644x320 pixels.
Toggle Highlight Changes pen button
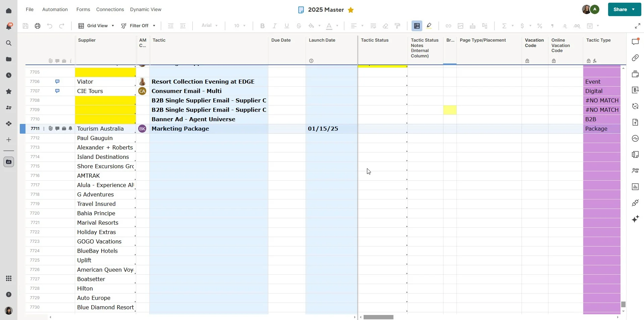pos(429,26)
